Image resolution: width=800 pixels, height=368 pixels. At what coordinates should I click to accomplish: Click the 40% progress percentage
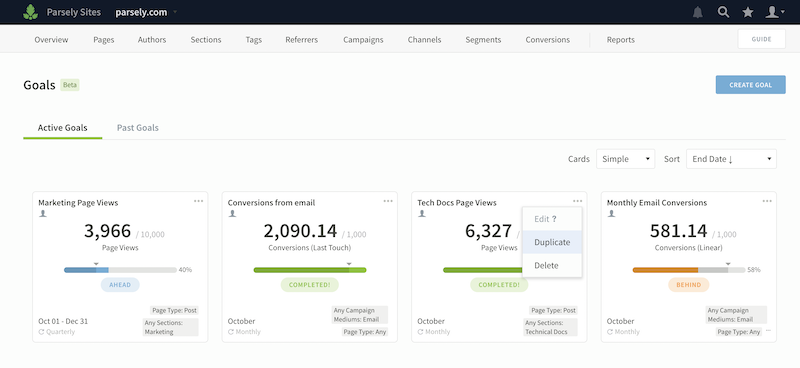185,270
